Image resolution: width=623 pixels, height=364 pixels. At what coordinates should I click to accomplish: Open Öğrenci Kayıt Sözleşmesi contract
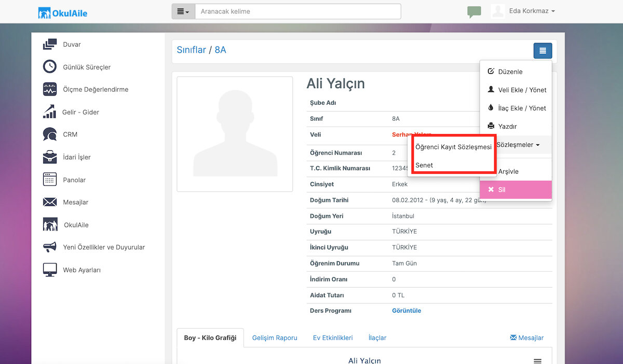453,147
